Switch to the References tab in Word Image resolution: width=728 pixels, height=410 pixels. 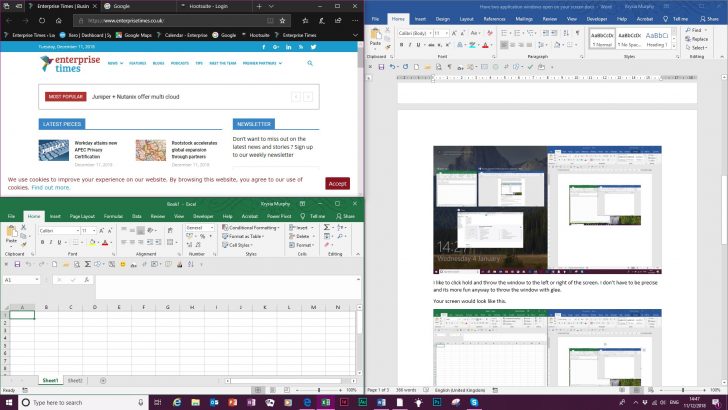click(x=492, y=18)
